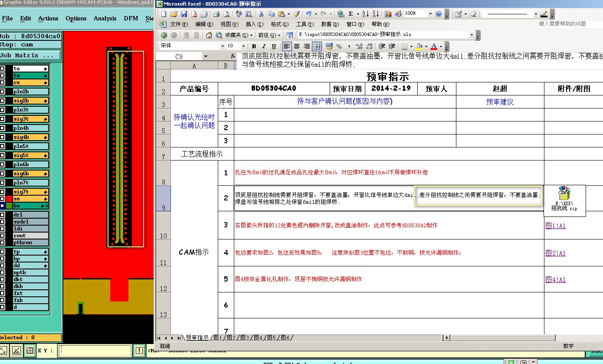This screenshot has height=364, width=603.
Task: Open the Name Box dropdown for C9
Action: click(x=205, y=56)
